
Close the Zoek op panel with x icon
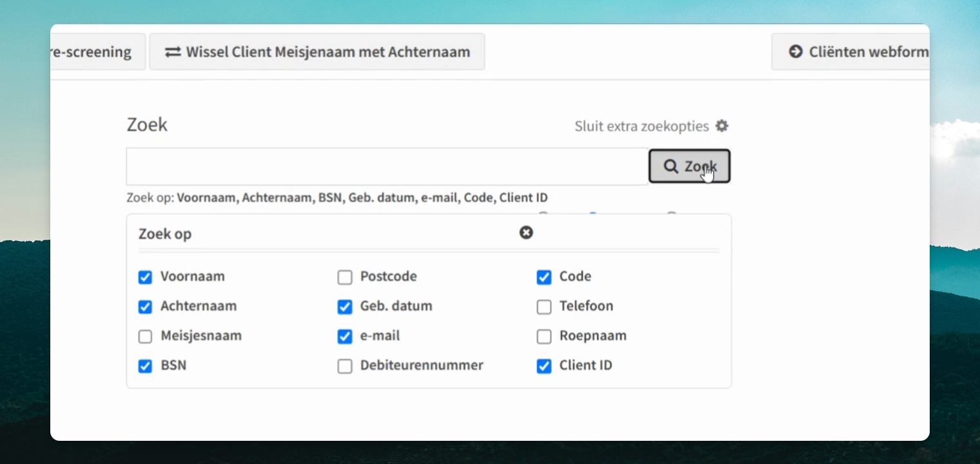(526, 233)
